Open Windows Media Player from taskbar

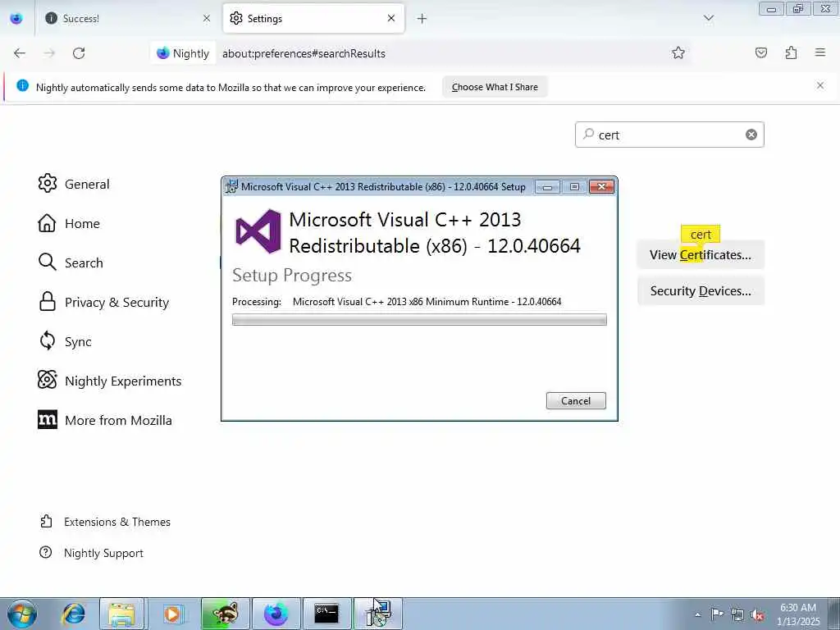click(172, 614)
